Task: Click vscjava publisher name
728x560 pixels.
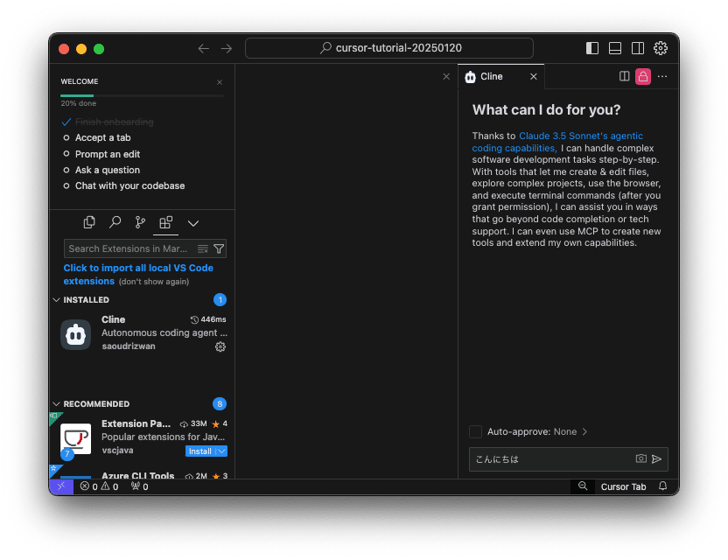Action: click(x=117, y=451)
